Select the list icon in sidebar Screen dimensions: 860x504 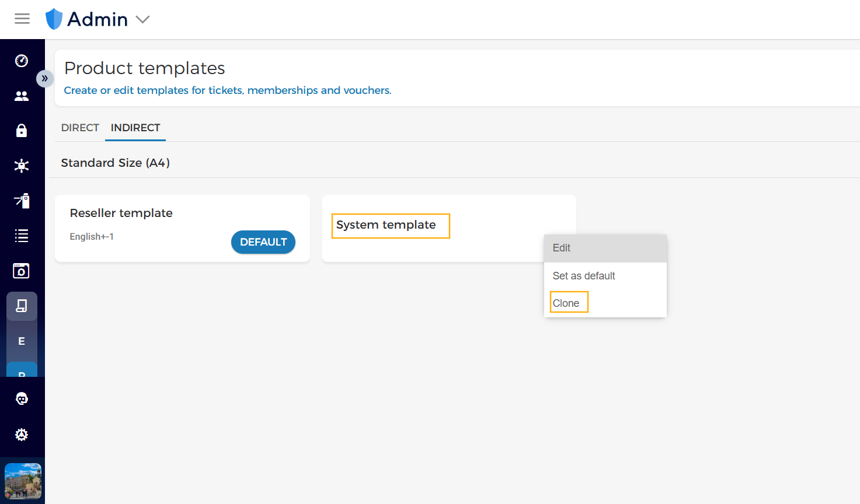pyautogui.click(x=22, y=236)
